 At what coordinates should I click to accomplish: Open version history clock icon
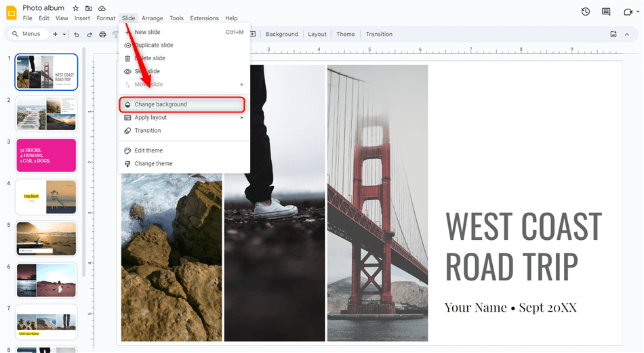pos(586,12)
